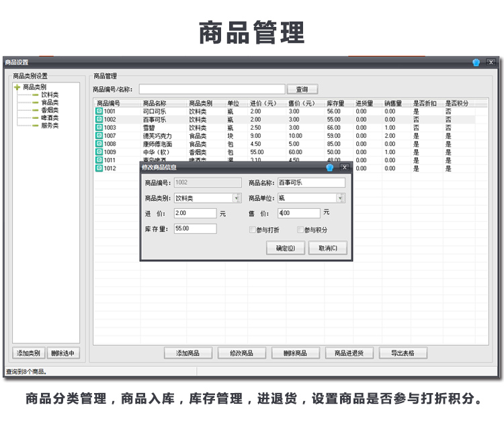Image resolution: width=504 pixels, height=432 pixels.
Task: Click row icon for product 1007
Action: [x=99, y=136]
